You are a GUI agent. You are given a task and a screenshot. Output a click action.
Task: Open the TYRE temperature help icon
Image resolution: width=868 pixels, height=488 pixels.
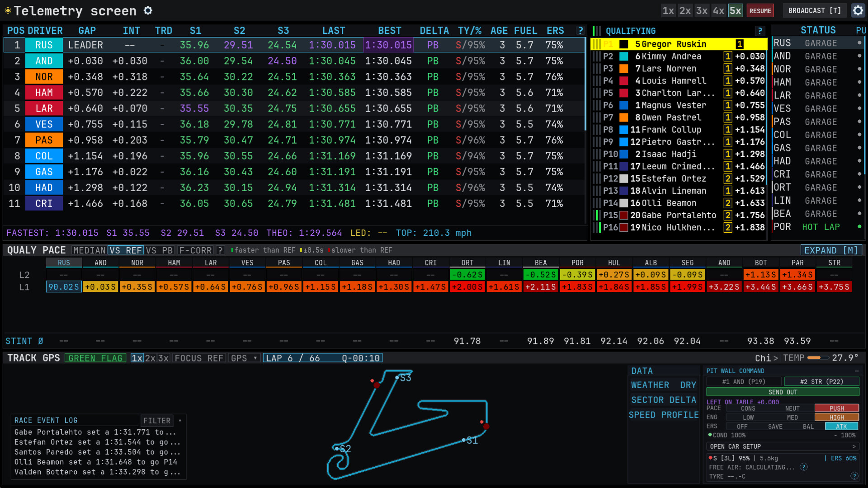(x=854, y=476)
